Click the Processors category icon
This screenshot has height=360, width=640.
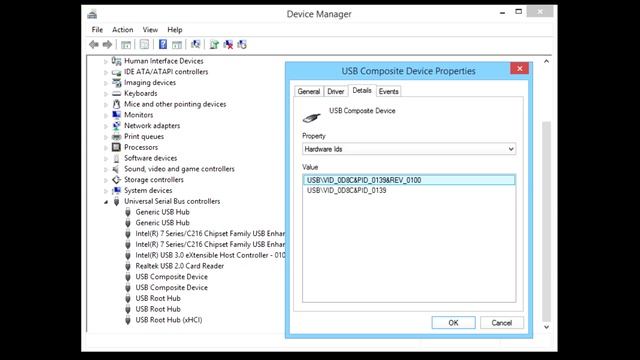point(116,147)
